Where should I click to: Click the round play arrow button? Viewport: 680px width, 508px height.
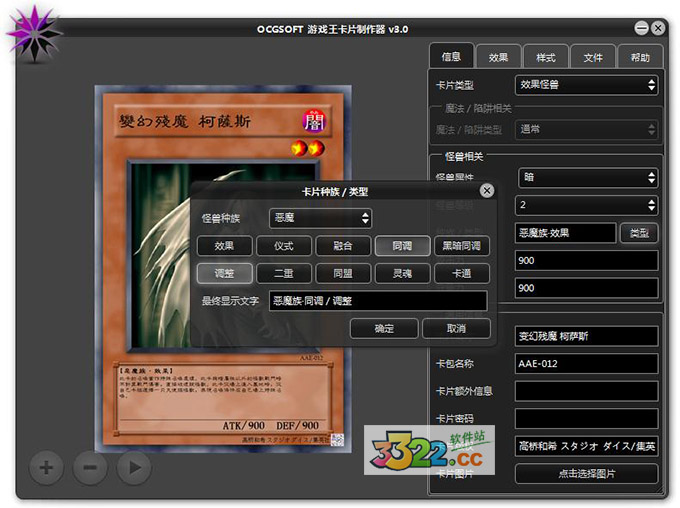[x=134, y=468]
